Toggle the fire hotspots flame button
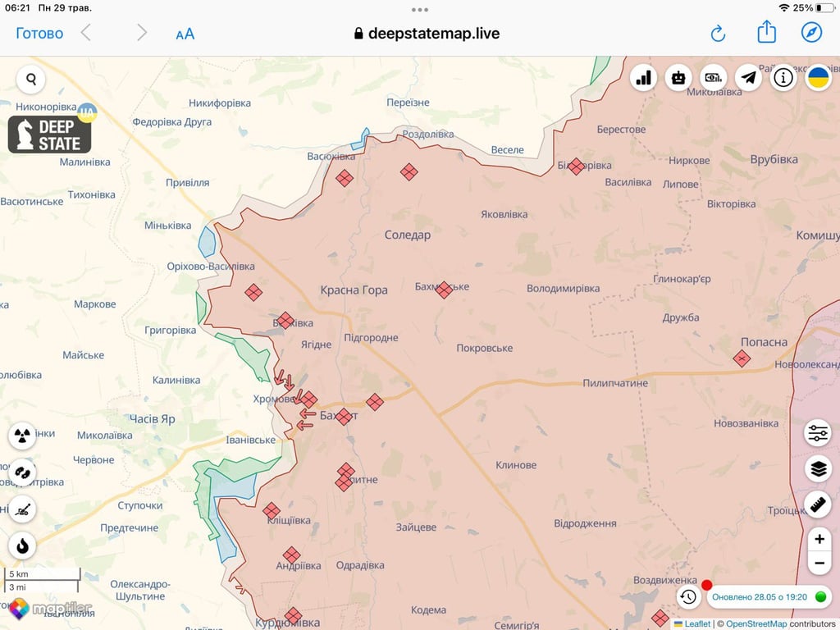840x630 pixels. [x=22, y=546]
